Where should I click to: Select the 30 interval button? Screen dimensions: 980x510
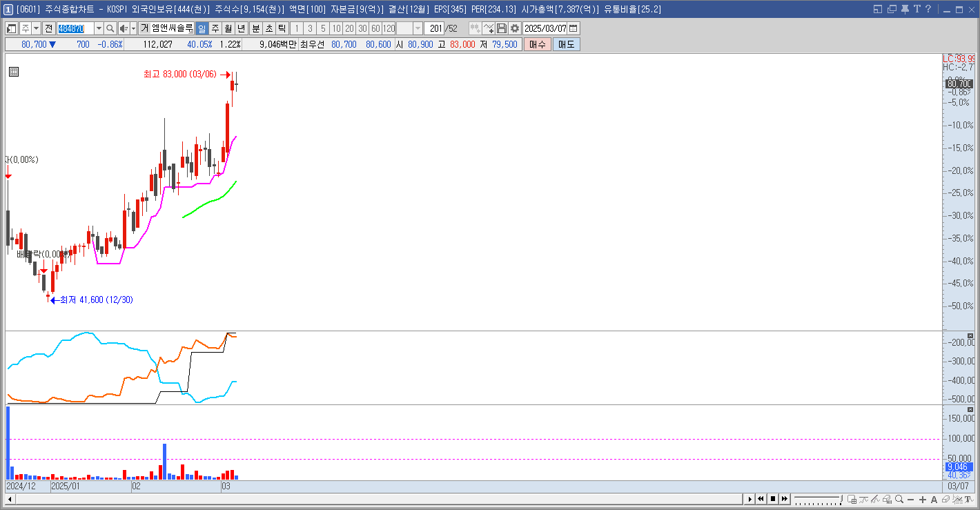362,28
